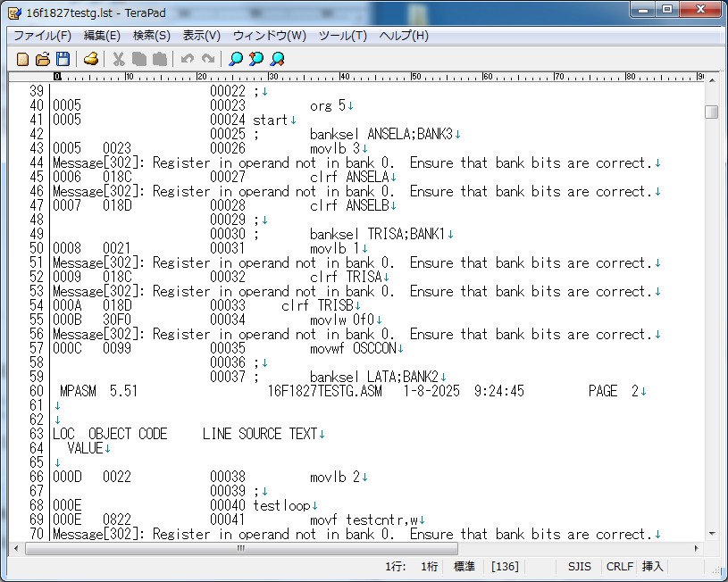Open the ファイル(F) menu
The height and width of the screenshot is (582, 728).
(x=42, y=36)
